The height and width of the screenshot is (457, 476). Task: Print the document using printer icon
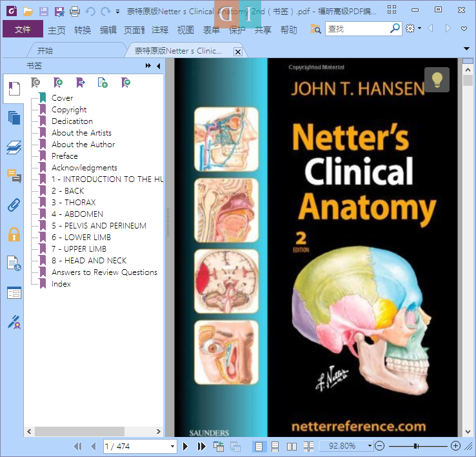pos(75,12)
